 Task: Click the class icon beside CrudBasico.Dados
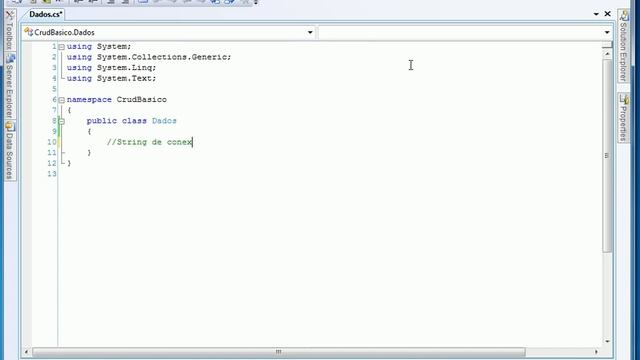(28, 32)
